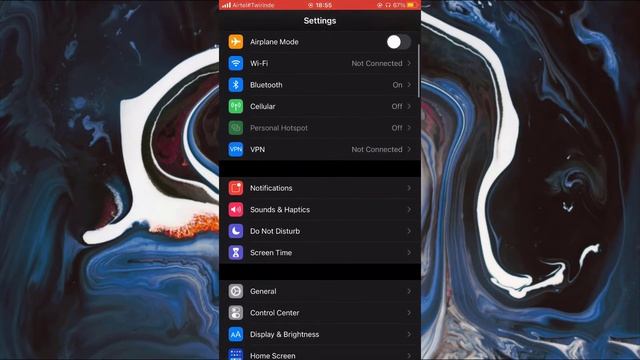This screenshot has height=360, width=640.
Task: Open General via its chevron arrow
Action: click(409, 291)
